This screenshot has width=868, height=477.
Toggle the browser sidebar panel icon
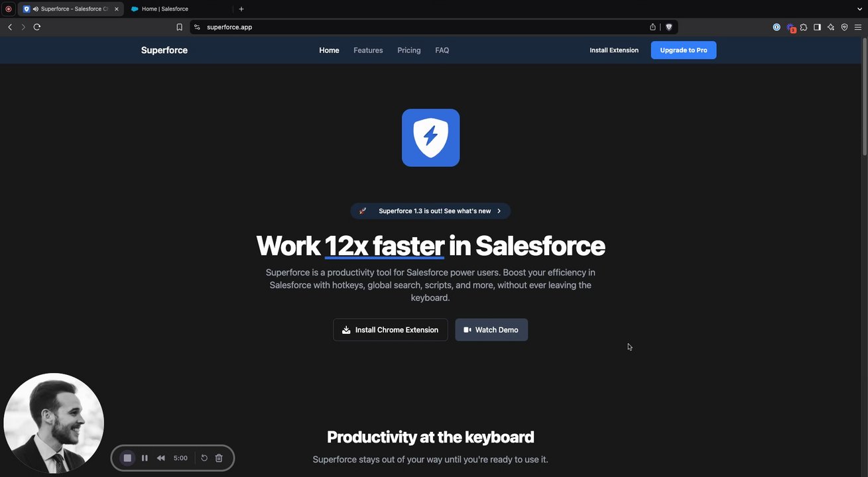pyautogui.click(x=817, y=27)
